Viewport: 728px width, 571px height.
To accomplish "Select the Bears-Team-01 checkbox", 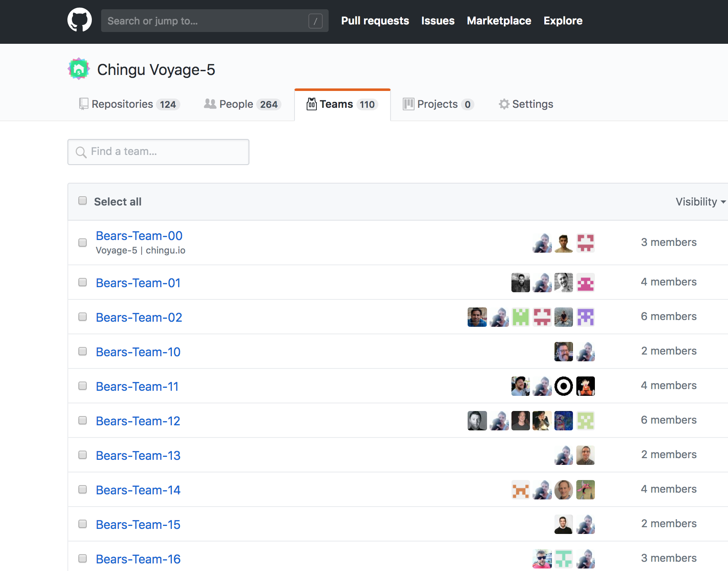I will click(83, 282).
